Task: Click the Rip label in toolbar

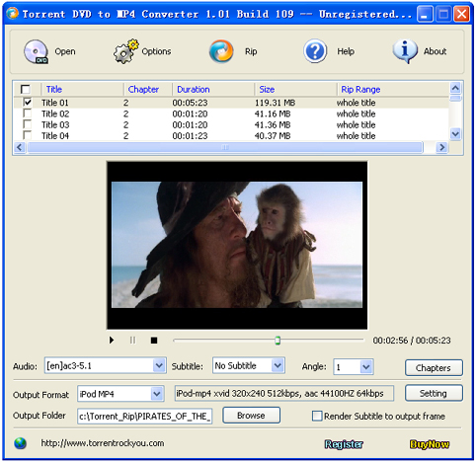Action: point(251,51)
